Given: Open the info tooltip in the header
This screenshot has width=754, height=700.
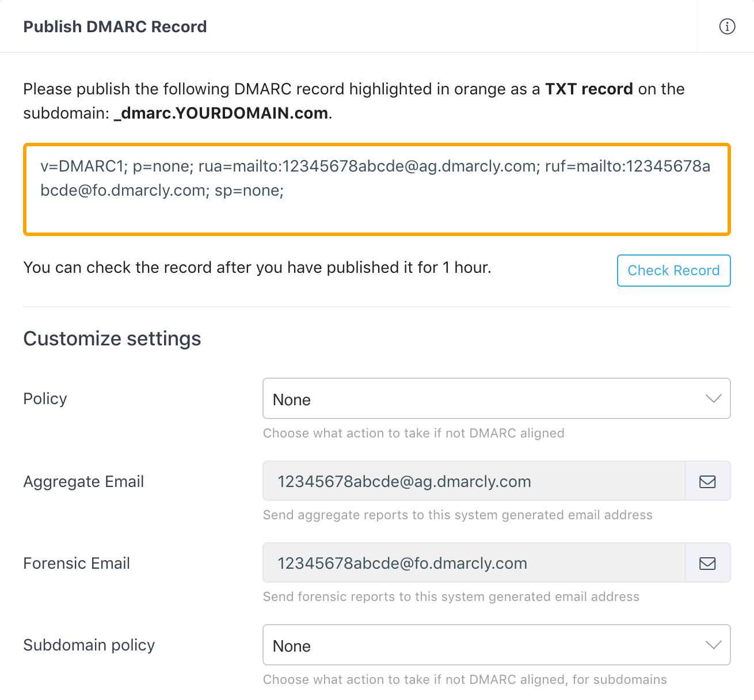Looking at the screenshot, I should pyautogui.click(x=727, y=26).
